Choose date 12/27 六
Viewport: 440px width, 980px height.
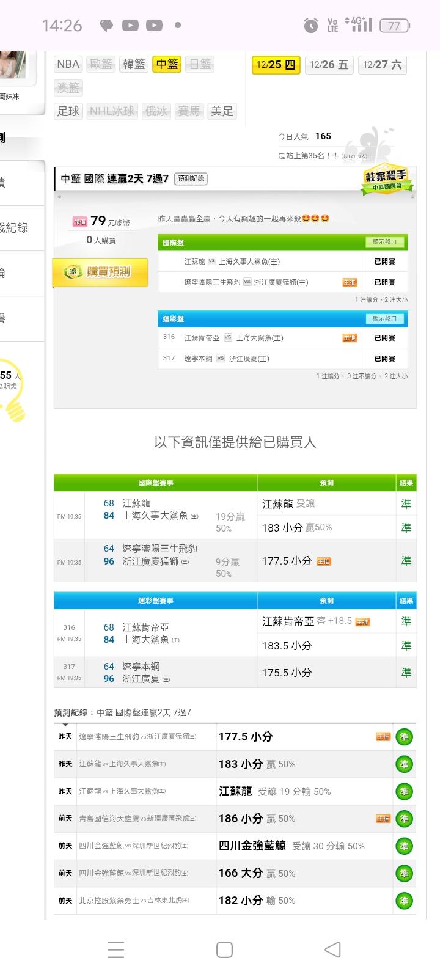point(382,65)
